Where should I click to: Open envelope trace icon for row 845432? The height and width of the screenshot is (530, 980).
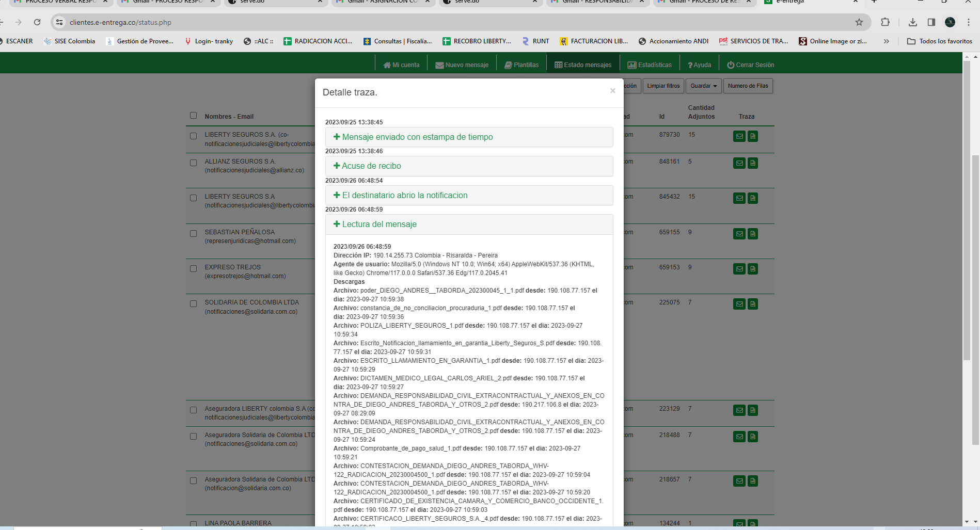(739, 198)
